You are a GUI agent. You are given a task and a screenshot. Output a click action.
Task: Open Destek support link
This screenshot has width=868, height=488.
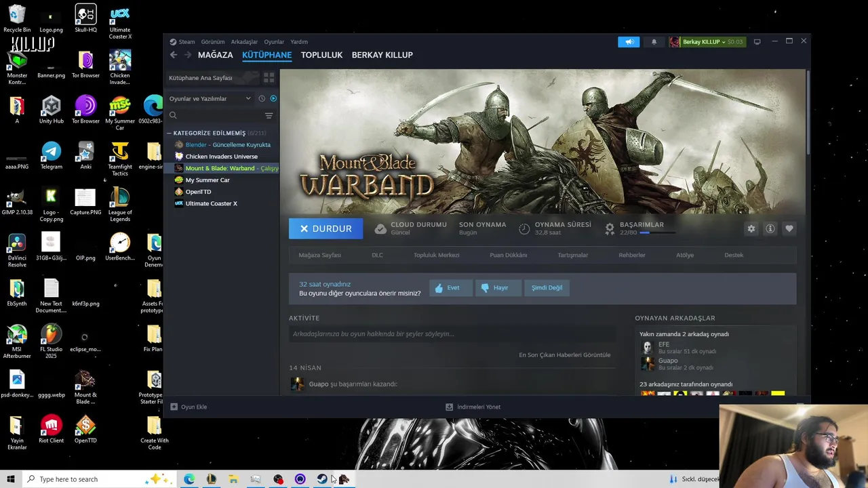734,255
